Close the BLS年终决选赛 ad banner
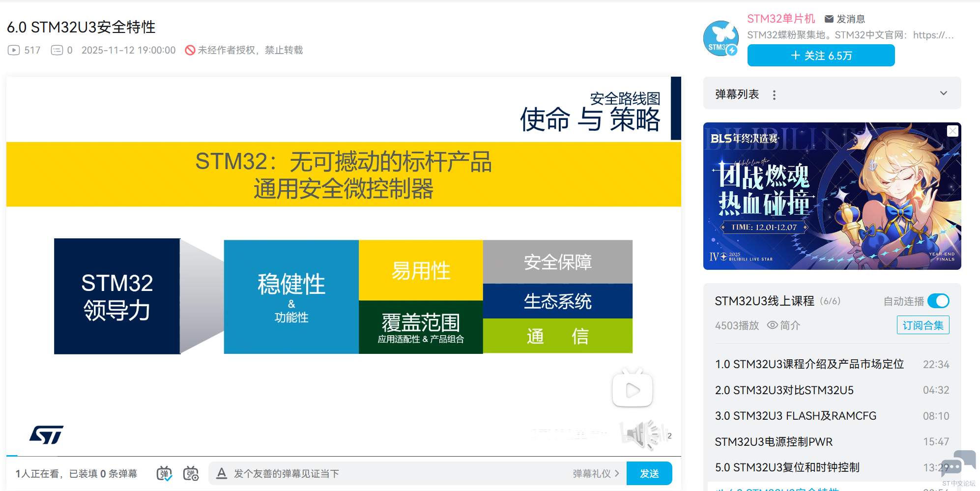Viewport: 980px width, 491px height. [x=952, y=131]
